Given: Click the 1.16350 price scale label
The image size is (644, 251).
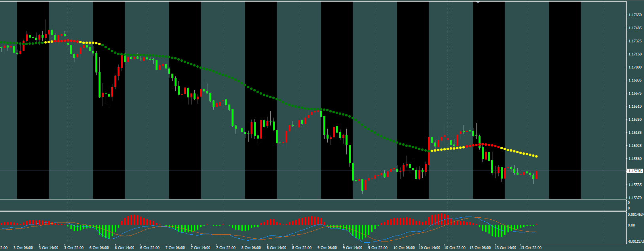Looking at the screenshot, I should 635,120.
